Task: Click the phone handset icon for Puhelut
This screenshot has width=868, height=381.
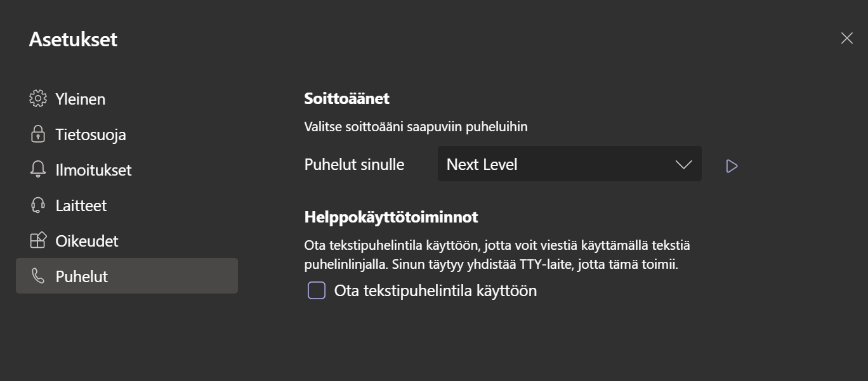Action: [38, 276]
